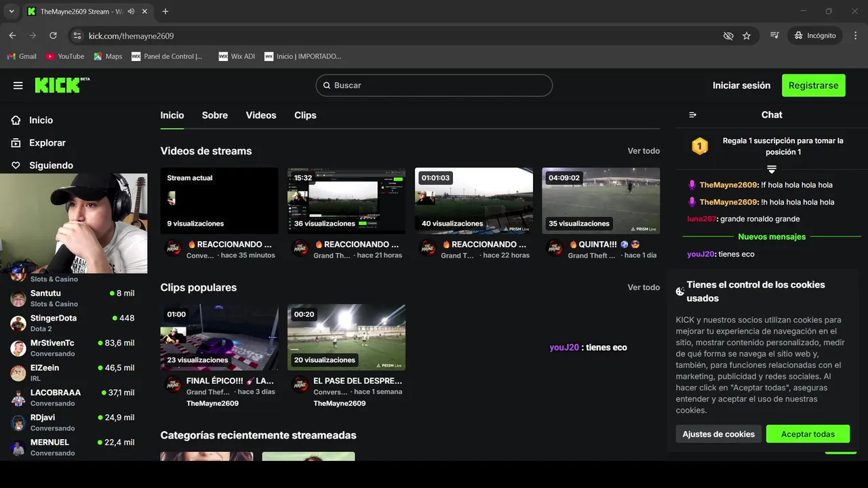
Task: Open the YouTube bookmark
Action: (x=65, y=56)
